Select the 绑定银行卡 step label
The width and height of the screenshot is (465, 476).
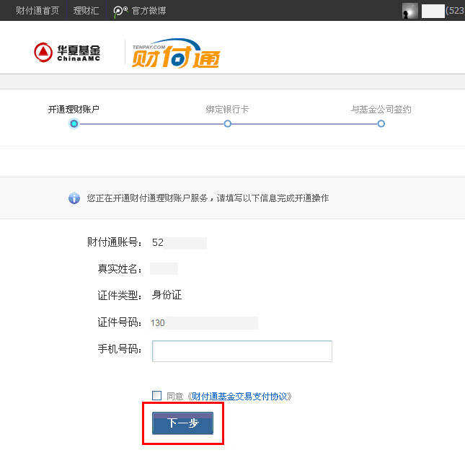[x=227, y=110]
